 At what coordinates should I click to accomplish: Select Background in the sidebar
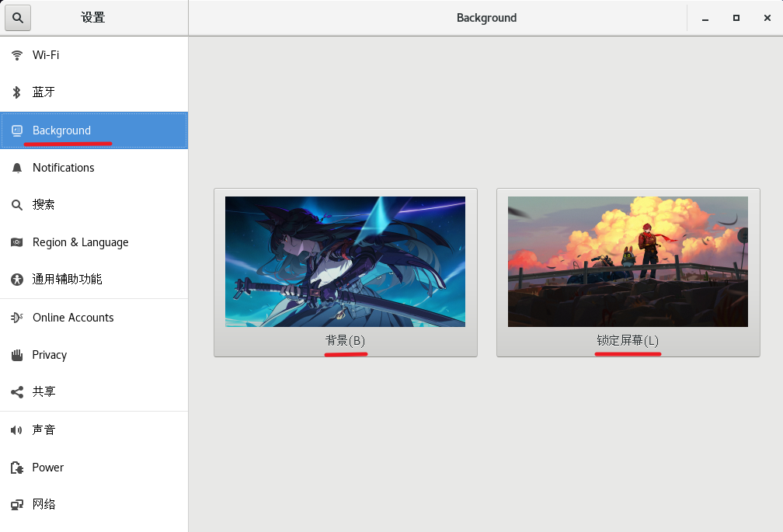coord(94,130)
